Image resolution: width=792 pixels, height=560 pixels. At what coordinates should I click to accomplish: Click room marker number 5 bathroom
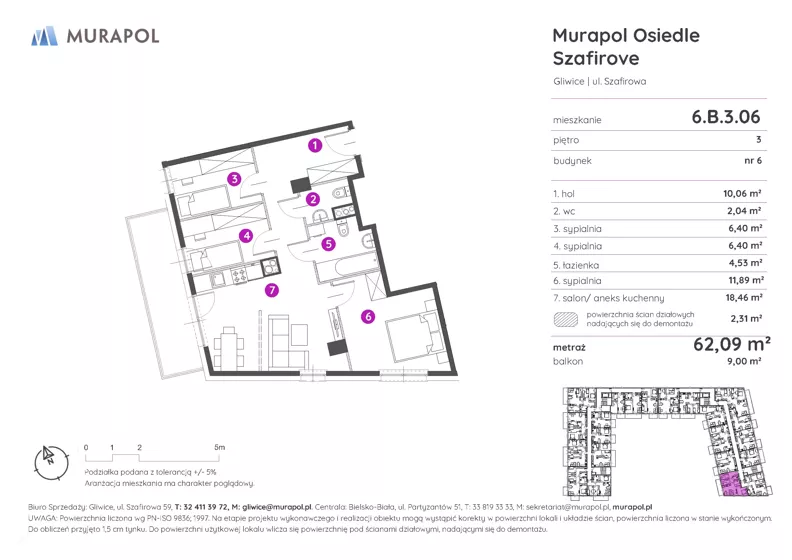pyautogui.click(x=328, y=244)
